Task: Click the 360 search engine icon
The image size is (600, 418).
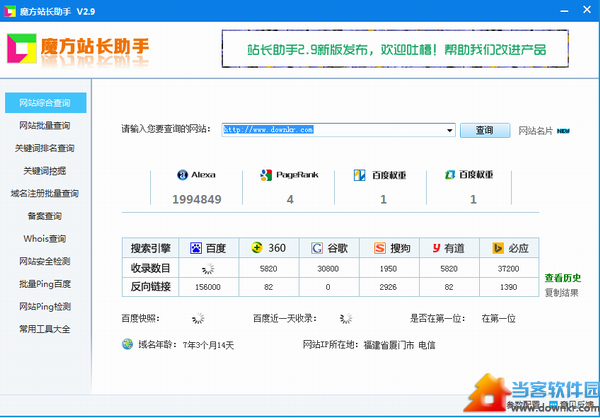Action: click(257, 248)
